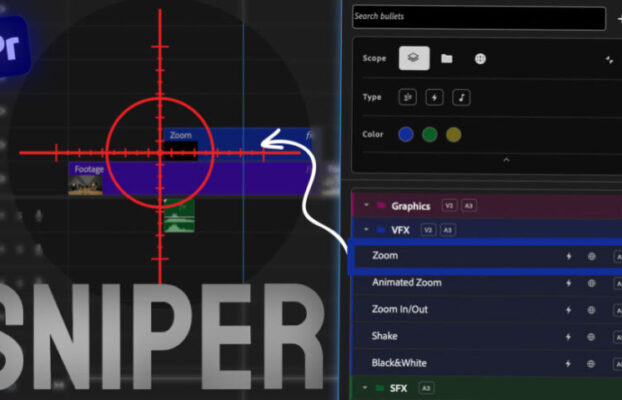Select the Shake preset

[x=487, y=337]
